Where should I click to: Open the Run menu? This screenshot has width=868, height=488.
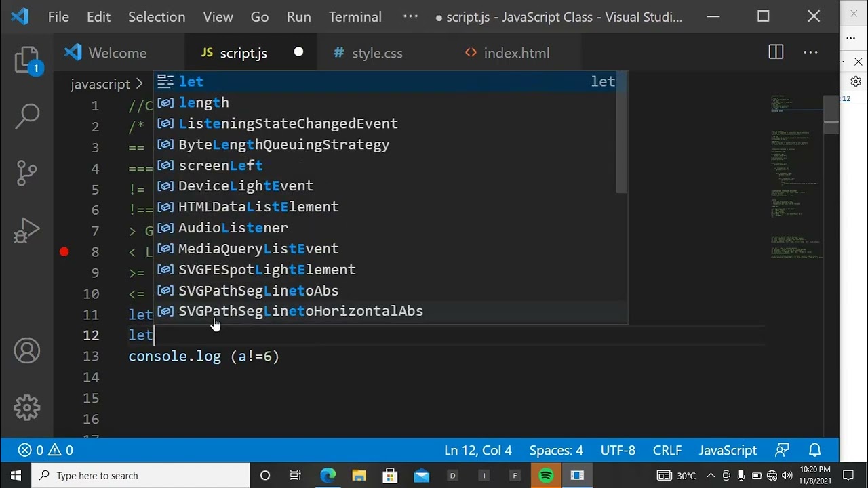coord(298,17)
